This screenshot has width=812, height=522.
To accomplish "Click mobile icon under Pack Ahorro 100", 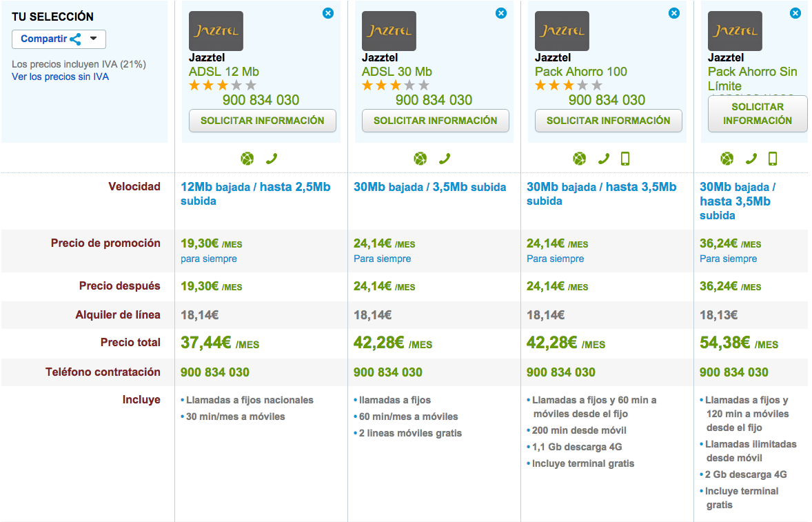I will 625,159.
